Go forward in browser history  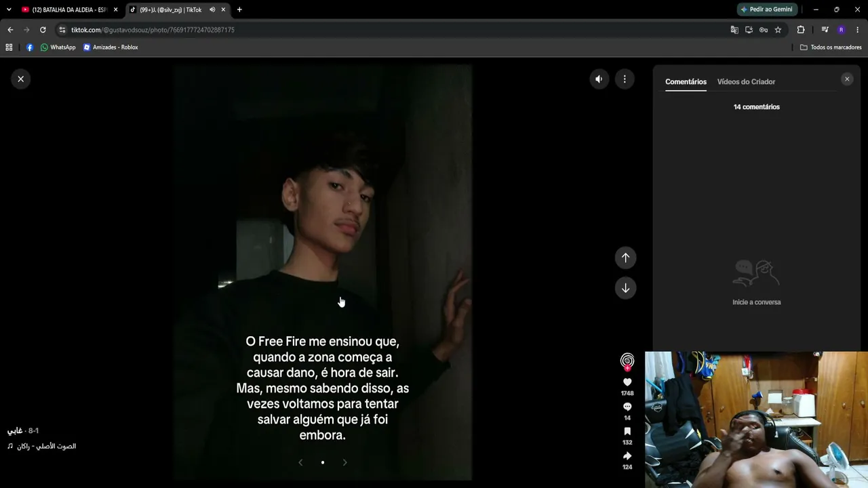tap(26, 30)
